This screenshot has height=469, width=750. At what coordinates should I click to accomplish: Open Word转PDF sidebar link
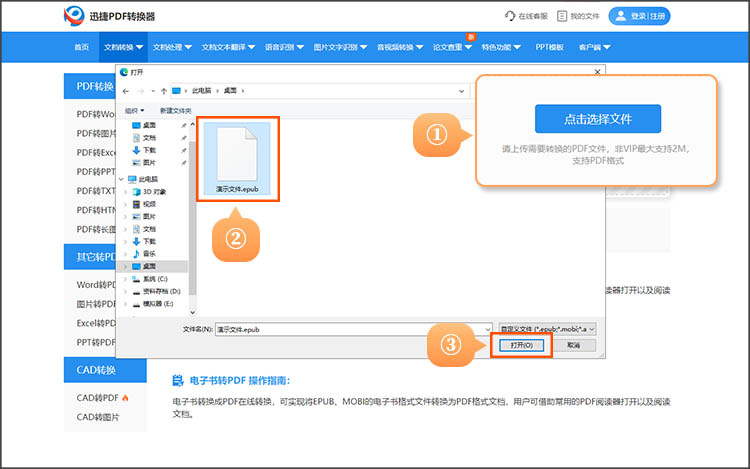(x=96, y=284)
